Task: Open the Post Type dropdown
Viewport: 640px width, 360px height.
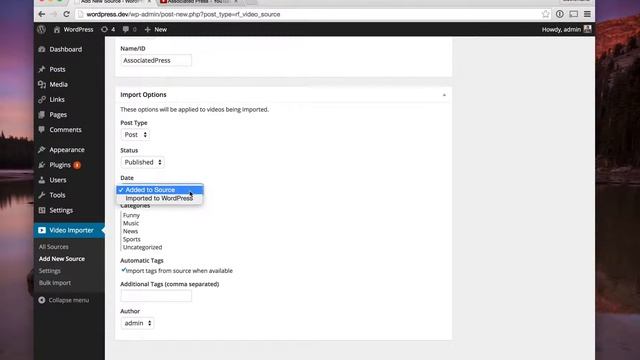Action: [x=135, y=135]
